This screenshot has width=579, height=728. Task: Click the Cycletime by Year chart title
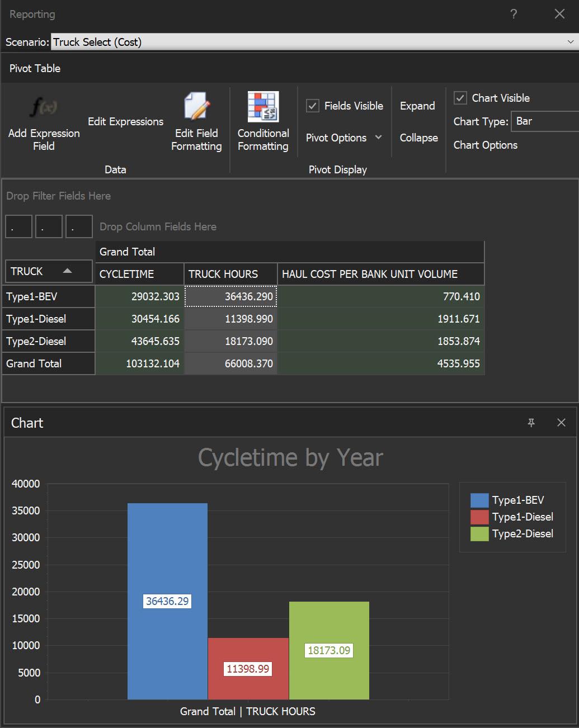[290, 457]
